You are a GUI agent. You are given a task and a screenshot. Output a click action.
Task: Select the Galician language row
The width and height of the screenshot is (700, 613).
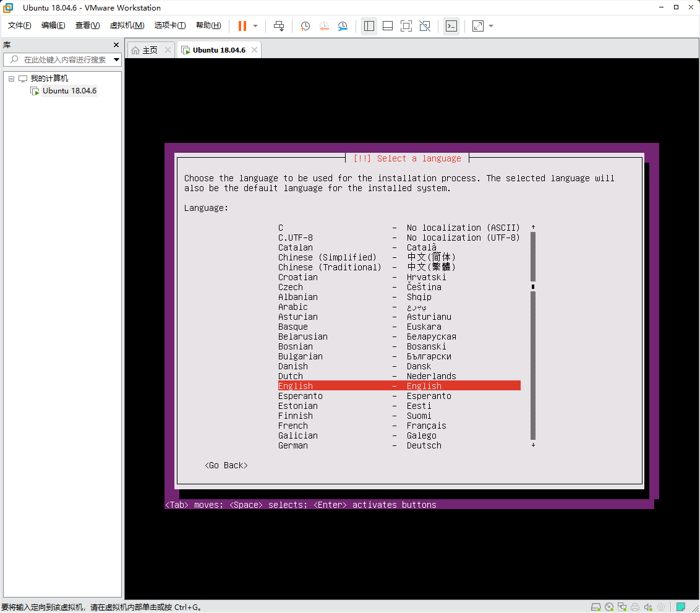click(x=399, y=435)
